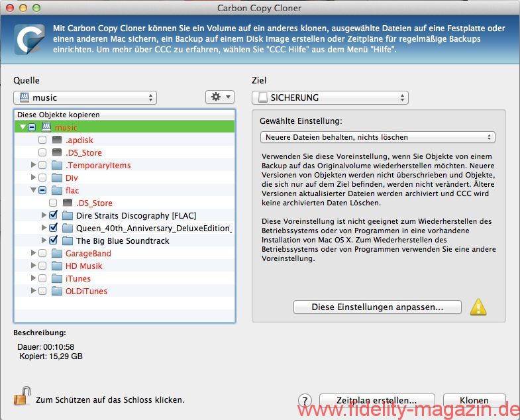Enable the HD Musik folder checkbox

(42, 266)
